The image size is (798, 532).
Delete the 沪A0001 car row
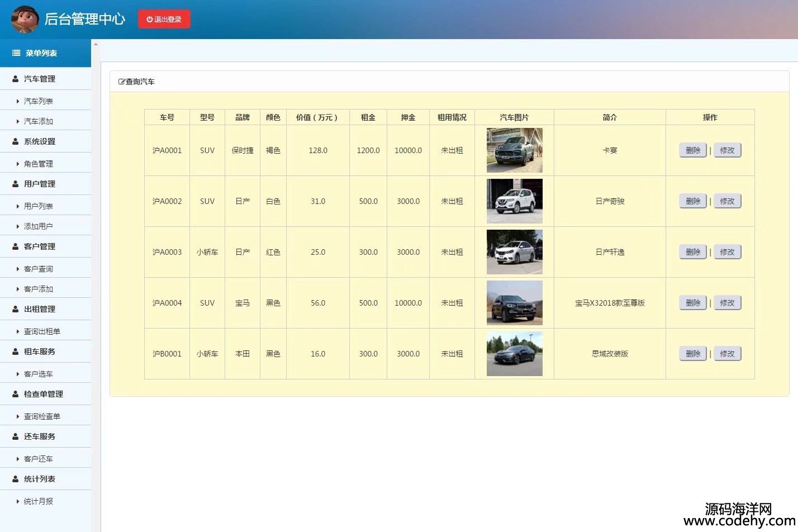pyautogui.click(x=693, y=150)
